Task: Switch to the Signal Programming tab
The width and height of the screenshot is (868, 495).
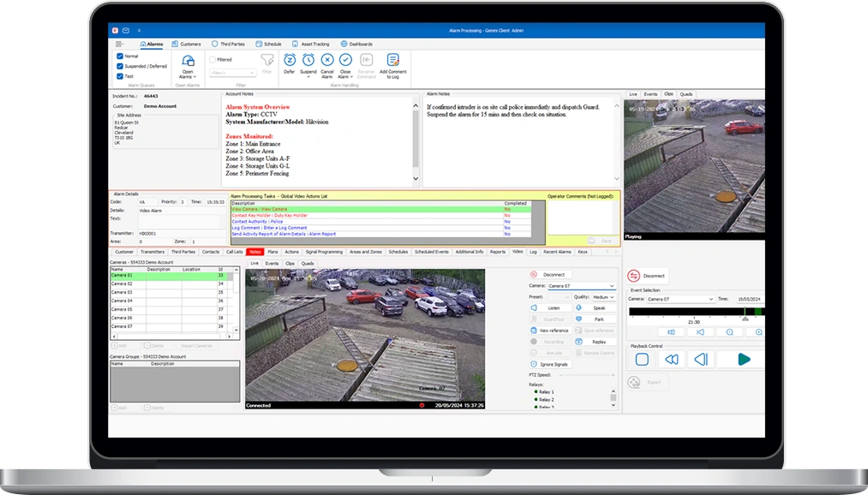Action: [x=324, y=252]
